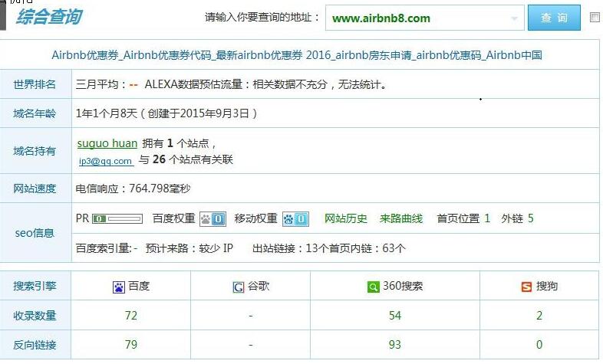
Task: Click Baidu indexed count 72
Action: 130,316
